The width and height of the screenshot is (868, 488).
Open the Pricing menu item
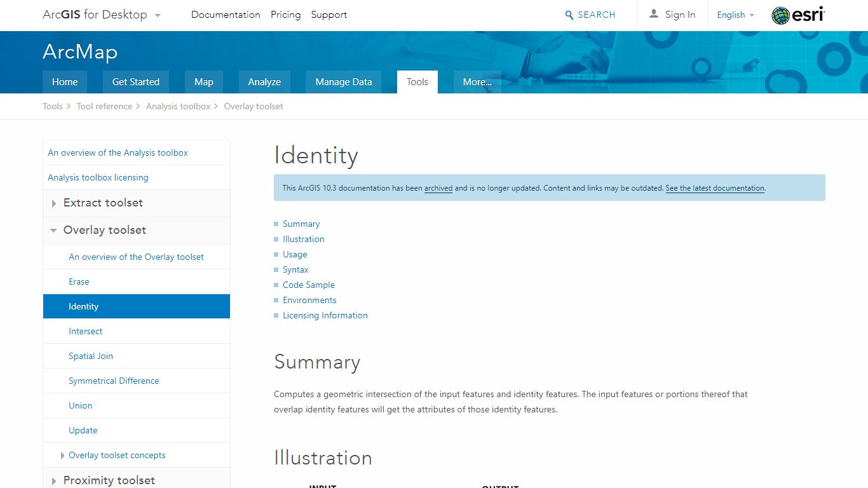tap(285, 15)
